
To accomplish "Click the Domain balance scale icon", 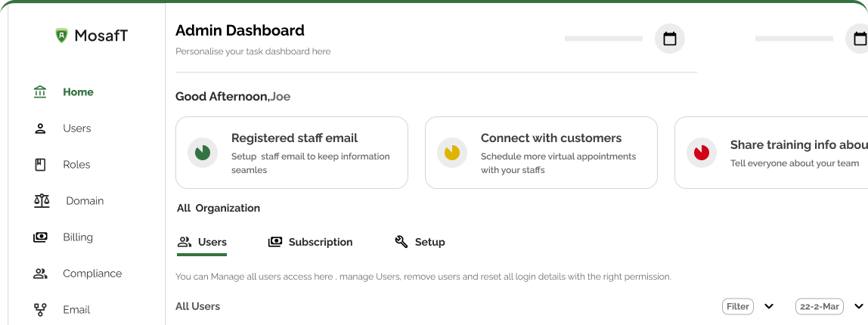I will pyautogui.click(x=41, y=201).
